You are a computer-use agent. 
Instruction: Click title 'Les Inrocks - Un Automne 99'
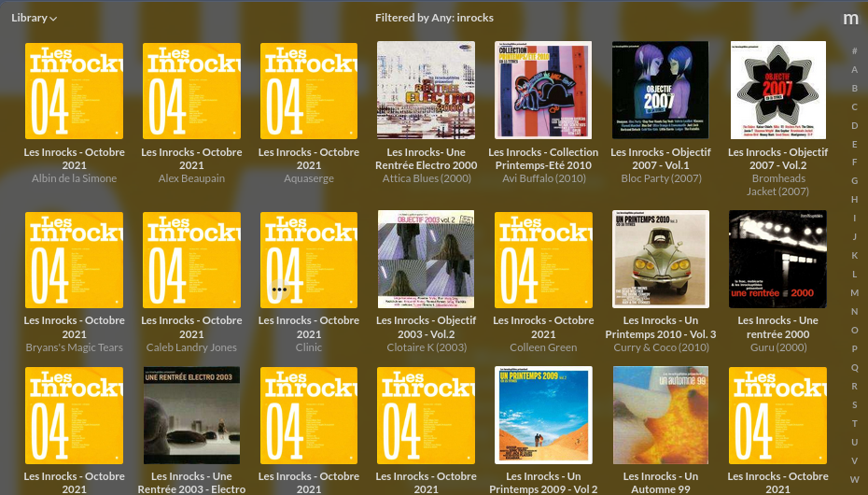pyautogui.click(x=661, y=482)
